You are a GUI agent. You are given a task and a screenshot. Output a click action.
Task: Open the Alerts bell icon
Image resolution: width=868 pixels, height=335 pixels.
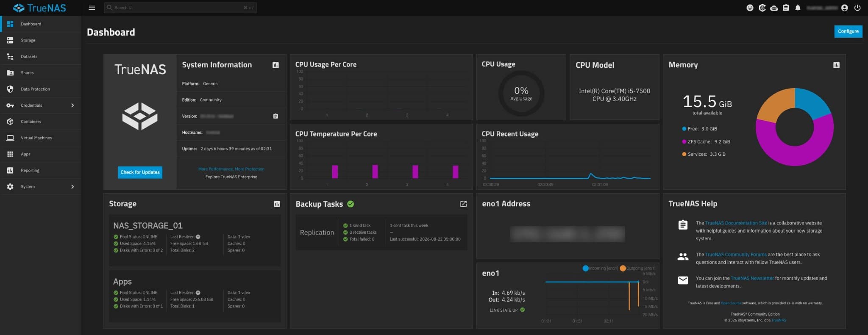coord(798,8)
